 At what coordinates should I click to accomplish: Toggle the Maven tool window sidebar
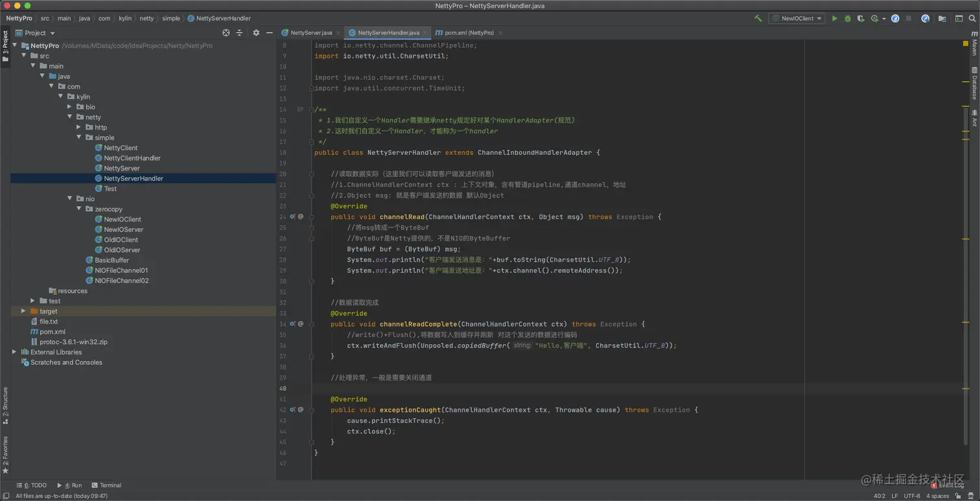point(974,47)
